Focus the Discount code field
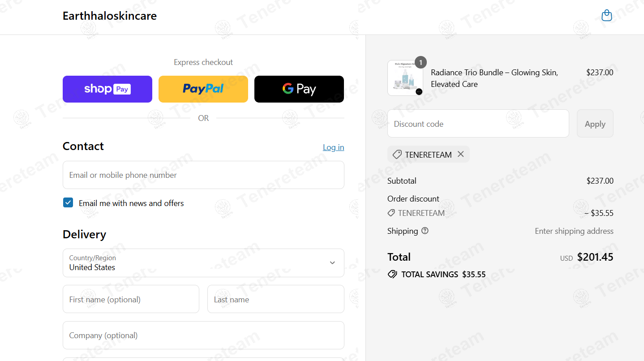 click(x=478, y=124)
